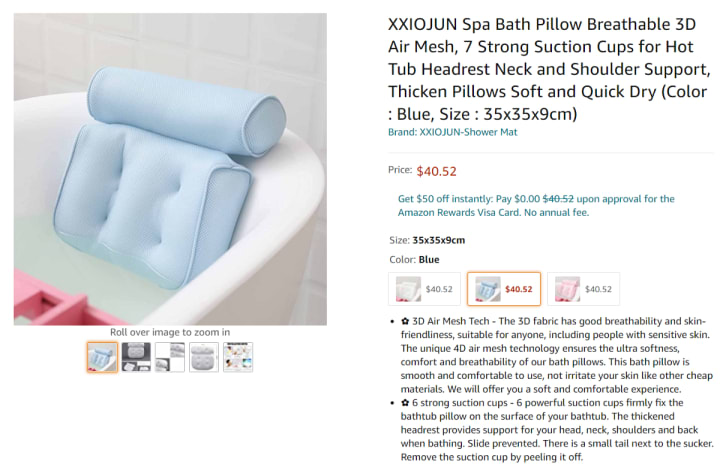This screenshot has height=464, width=720.
Task: Select the first blue pillow thumbnail
Action: pos(102,357)
